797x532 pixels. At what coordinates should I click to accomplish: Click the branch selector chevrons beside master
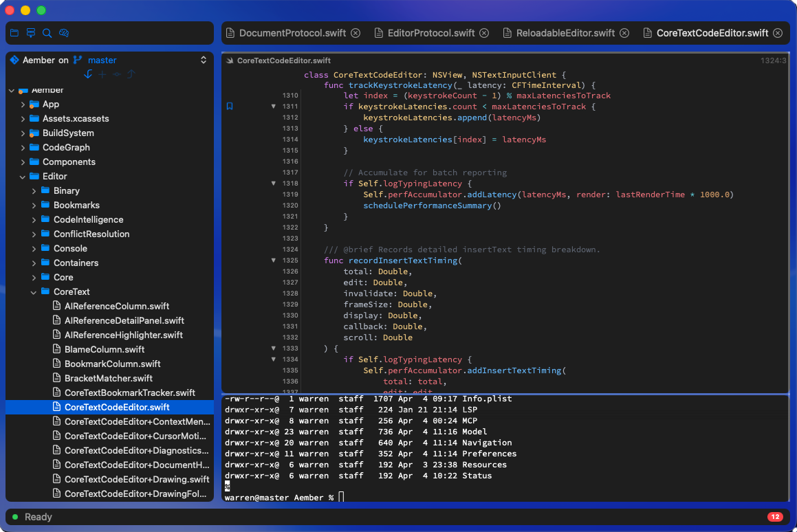point(204,60)
